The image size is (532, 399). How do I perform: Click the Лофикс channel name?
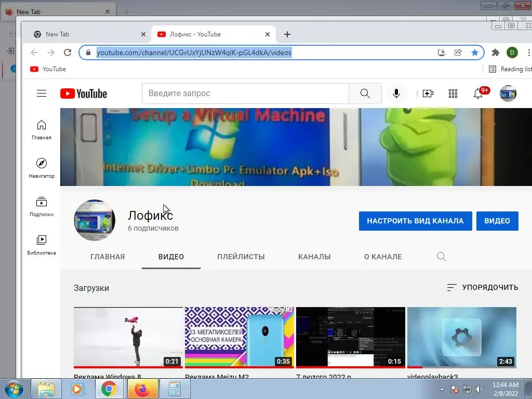pyautogui.click(x=150, y=215)
